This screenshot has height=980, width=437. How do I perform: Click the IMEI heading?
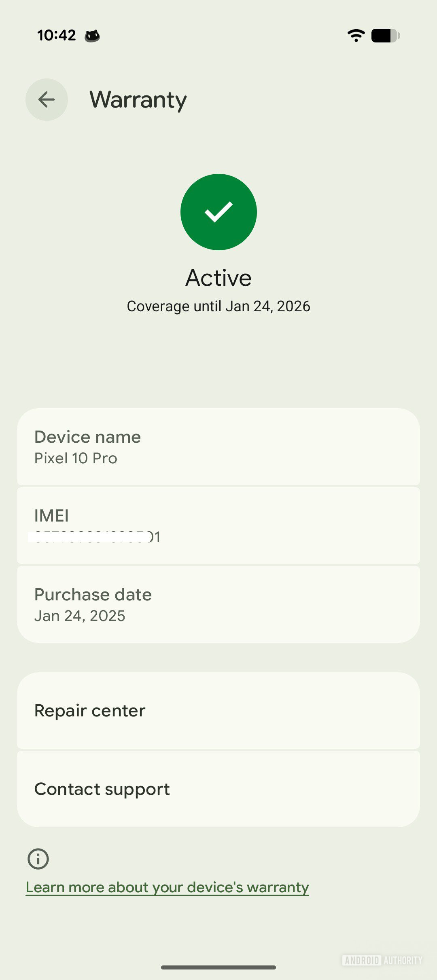pyautogui.click(x=51, y=515)
